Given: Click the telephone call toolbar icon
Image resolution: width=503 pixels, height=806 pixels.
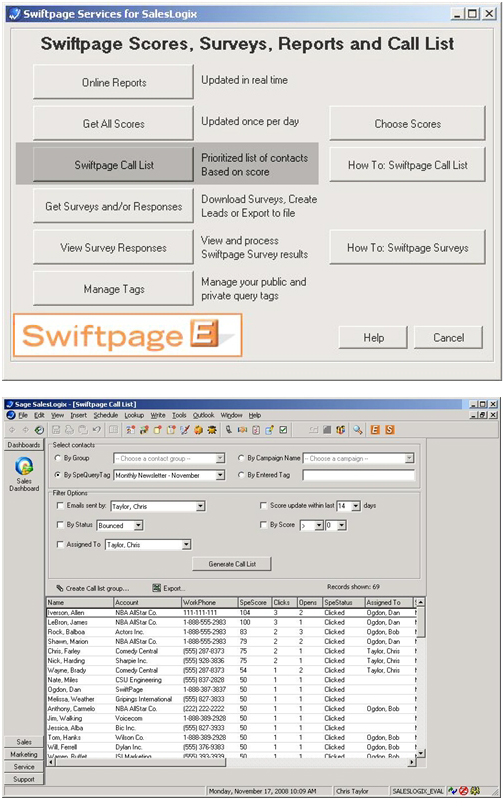Looking at the screenshot, I should click(x=228, y=429).
